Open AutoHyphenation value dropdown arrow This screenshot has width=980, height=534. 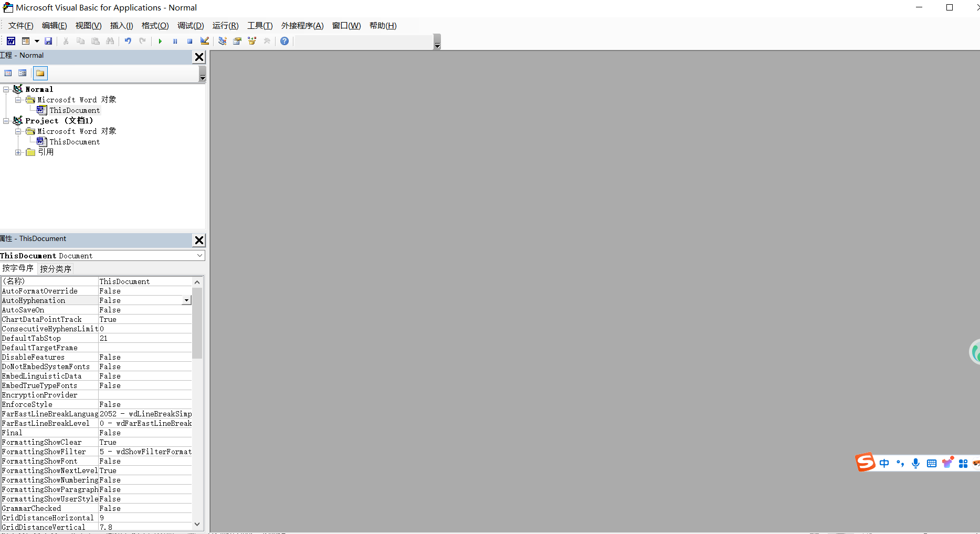coord(186,300)
